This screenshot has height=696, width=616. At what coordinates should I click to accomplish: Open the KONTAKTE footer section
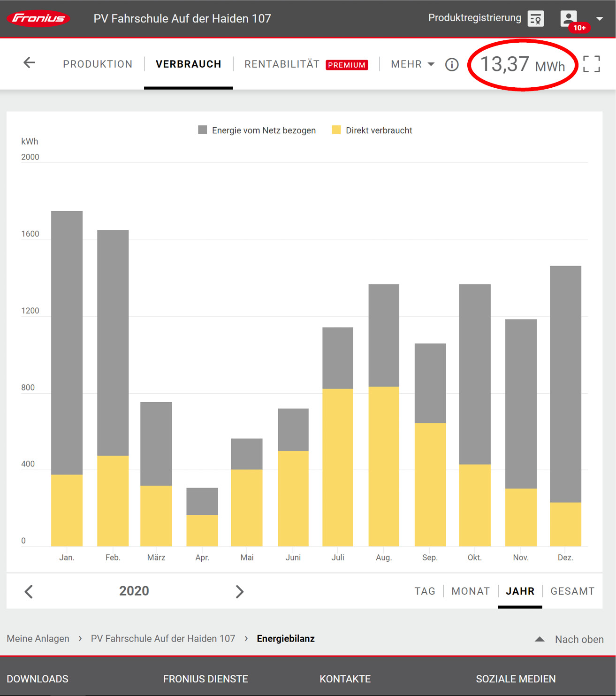pos(345,679)
